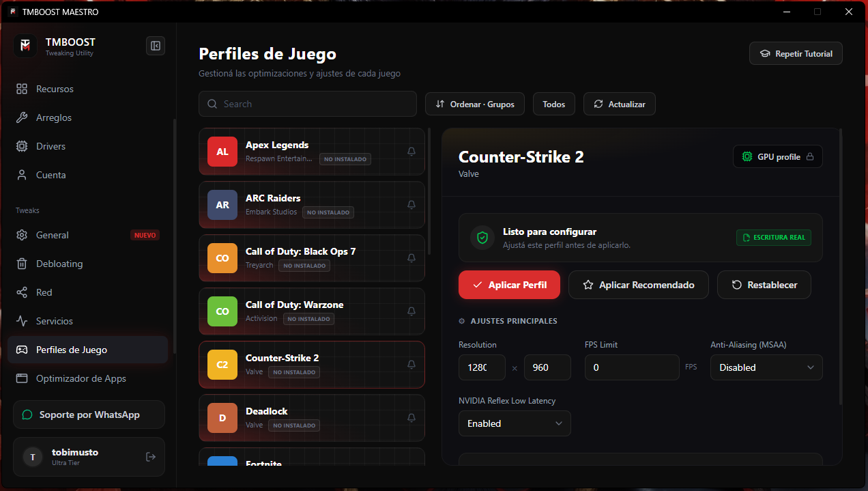Click Repetir Tutorial button
The image size is (868, 491).
pyautogui.click(x=796, y=53)
